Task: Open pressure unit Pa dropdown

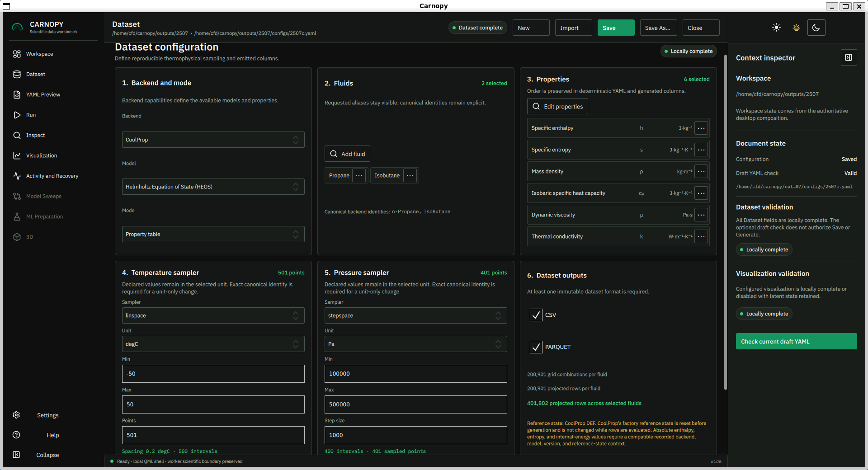Action: coord(415,344)
